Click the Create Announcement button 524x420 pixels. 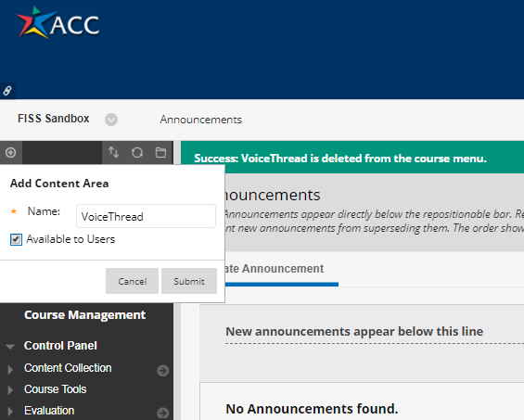click(274, 269)
